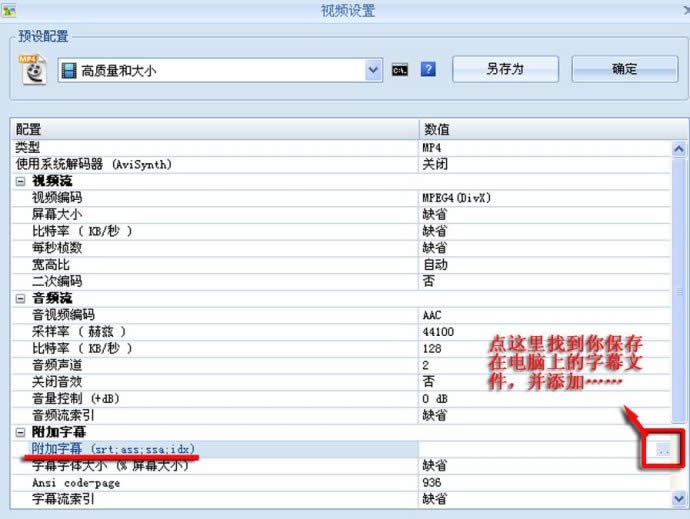Viewport: 690px width, 519px height.
Task: Click the AviSynth decoder value 关闭
Action: [x=434, y=164]
